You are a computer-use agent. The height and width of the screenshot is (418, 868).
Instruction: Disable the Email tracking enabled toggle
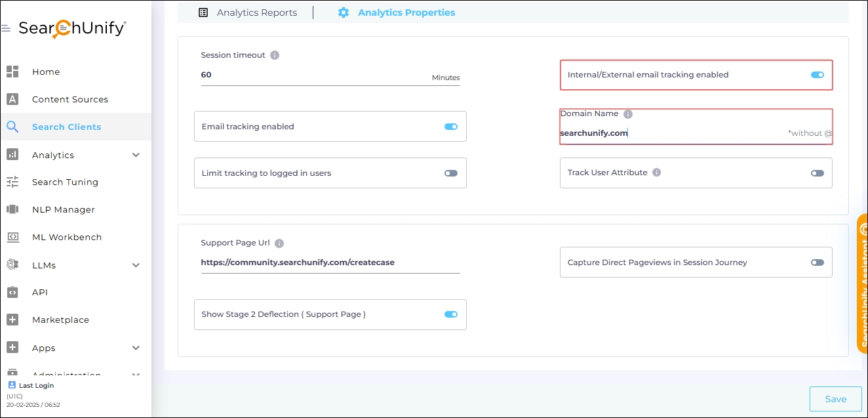(x=450, y=127)
